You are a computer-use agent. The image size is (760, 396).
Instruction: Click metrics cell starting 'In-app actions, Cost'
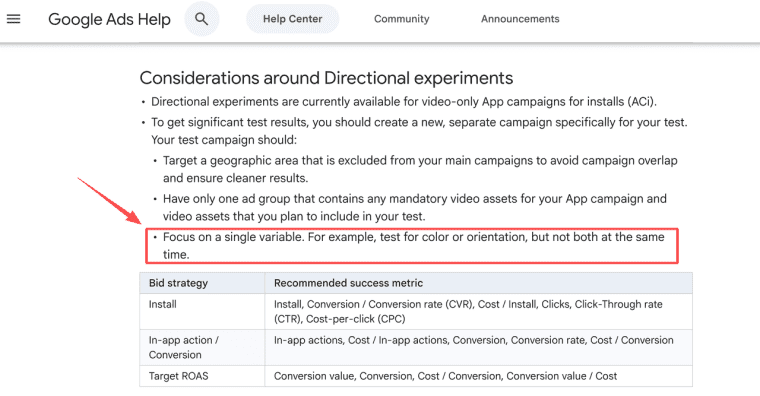tap(478, 348)
